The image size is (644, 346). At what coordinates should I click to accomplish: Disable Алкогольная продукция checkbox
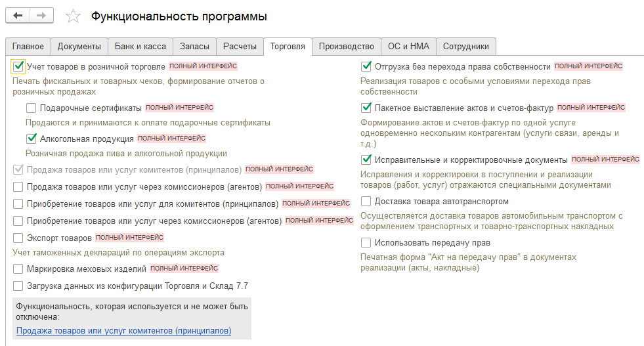pyautogui.click(x=31, y=139)
